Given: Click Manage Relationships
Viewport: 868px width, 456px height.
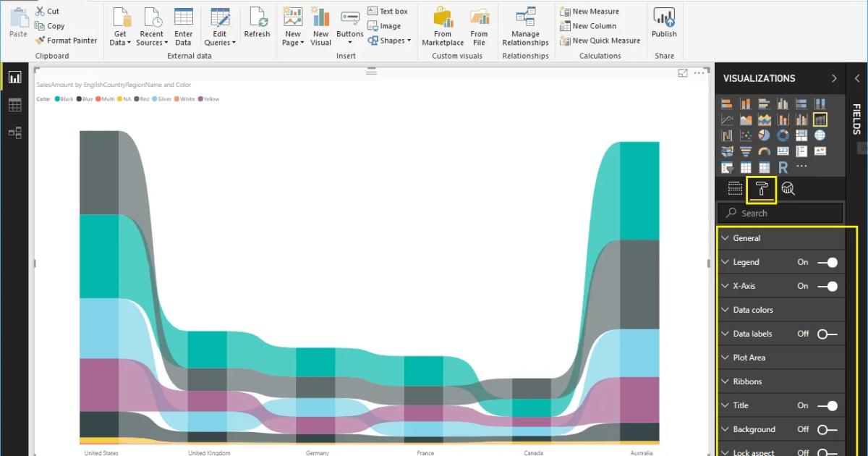Looking at the screenshot, I should [525, 28].
